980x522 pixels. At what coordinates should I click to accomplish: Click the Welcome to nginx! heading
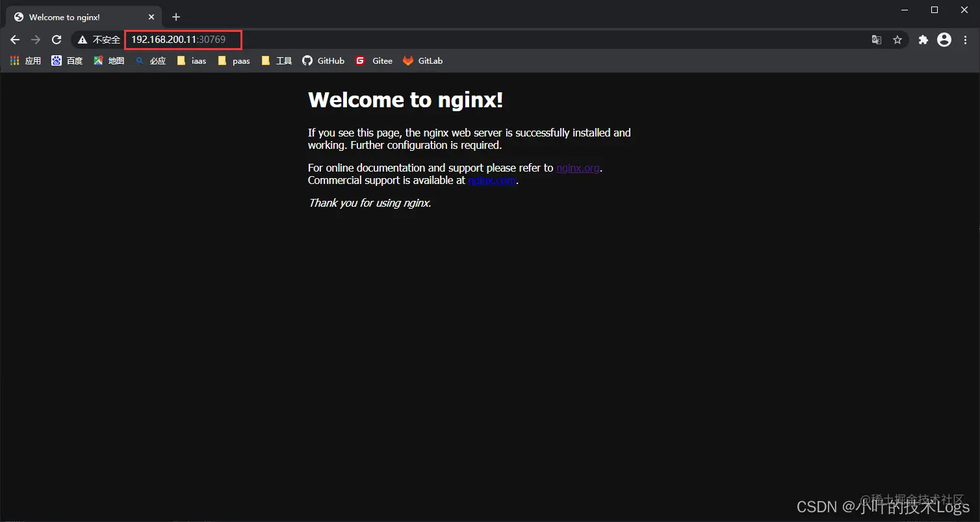point(406,99)
